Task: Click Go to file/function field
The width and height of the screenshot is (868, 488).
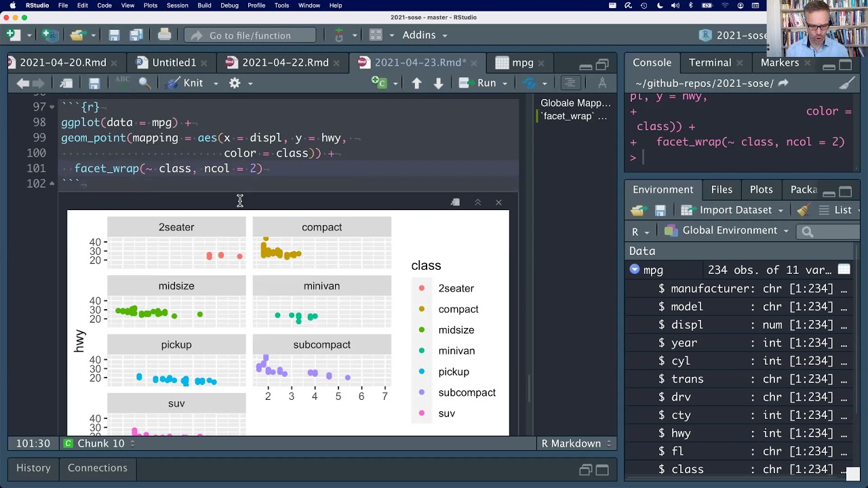Action: pos(250,35)
